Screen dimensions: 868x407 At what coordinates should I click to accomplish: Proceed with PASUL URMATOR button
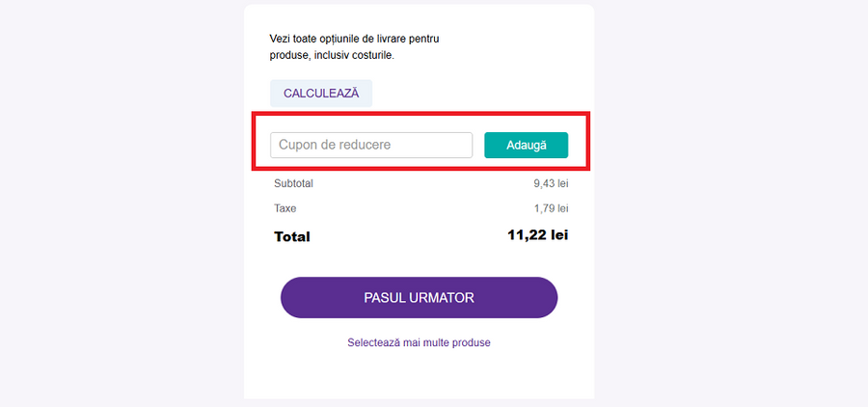419,297
